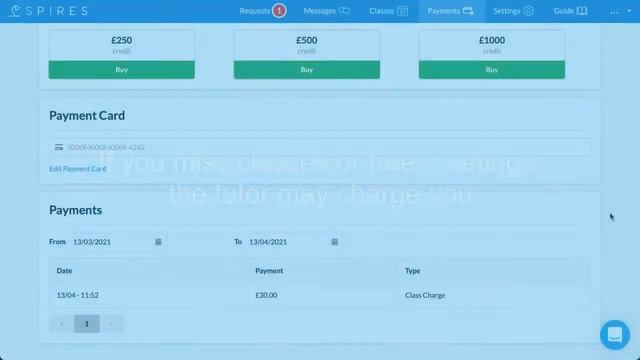Buy £1000 credit
Viewport: 640px width, 360px height.
[x=492, y=70]
